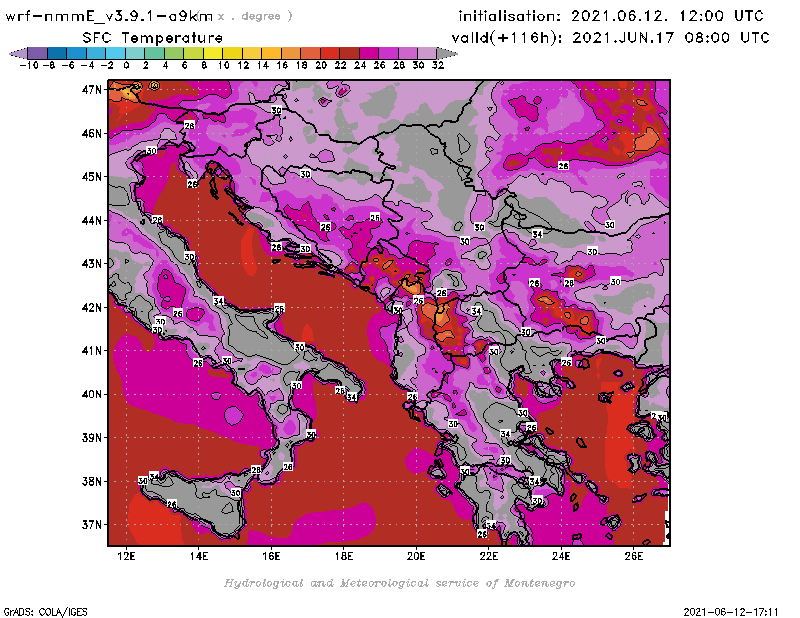Select the orchid legend swatch between 28 and 30

[x=408, y=53]
